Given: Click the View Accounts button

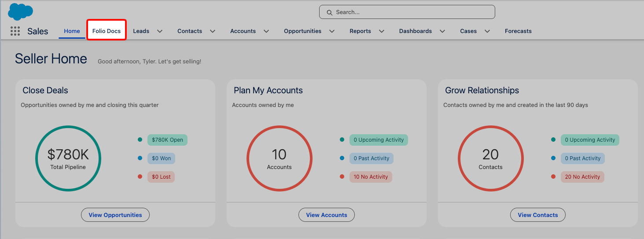Looking at the screenshot, I should pos(327,215).
